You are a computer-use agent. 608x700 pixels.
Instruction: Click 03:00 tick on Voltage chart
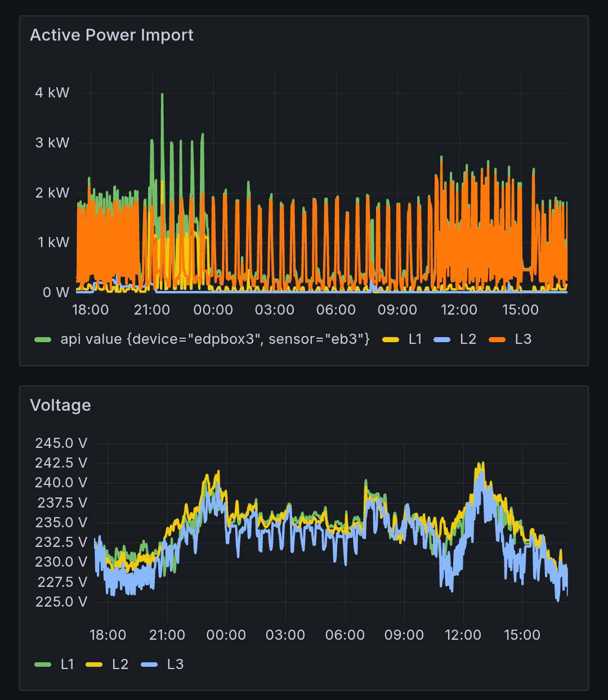pyautogui.click(x=285, y=635)
